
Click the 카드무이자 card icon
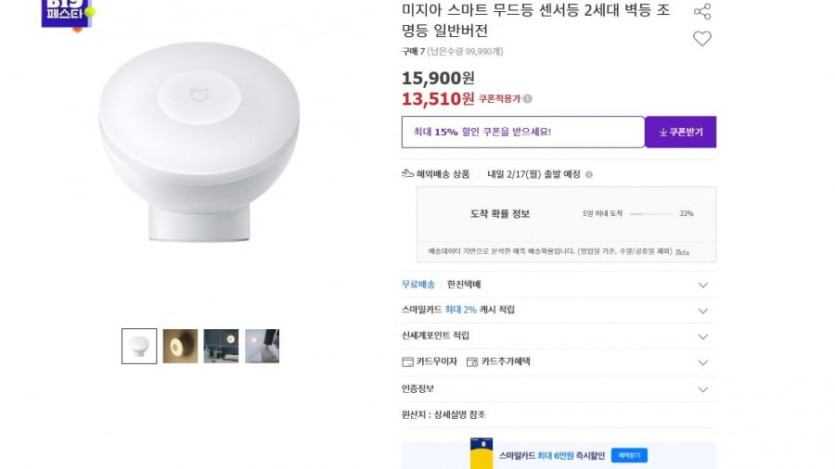pos(407,362)
